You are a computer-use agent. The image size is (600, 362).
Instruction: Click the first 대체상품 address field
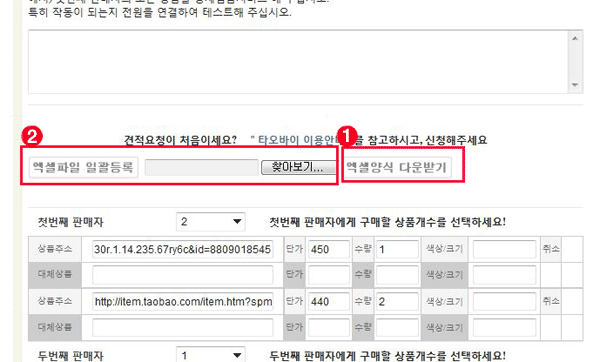coord(183,274)
